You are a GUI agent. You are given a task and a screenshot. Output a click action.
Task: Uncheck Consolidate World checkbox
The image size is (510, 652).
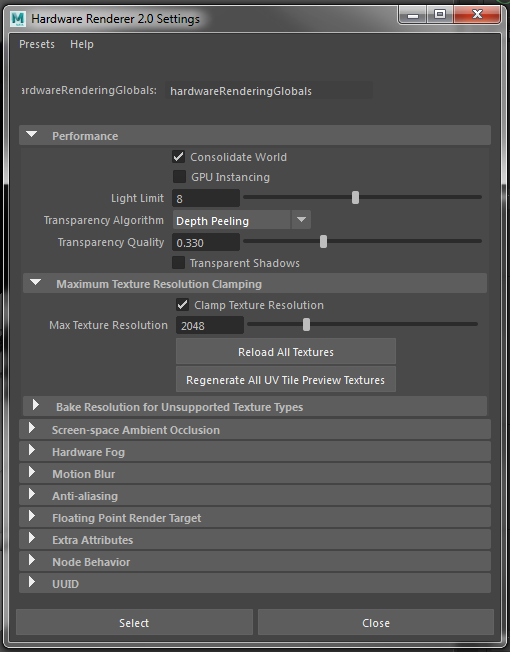click(179, 157)
